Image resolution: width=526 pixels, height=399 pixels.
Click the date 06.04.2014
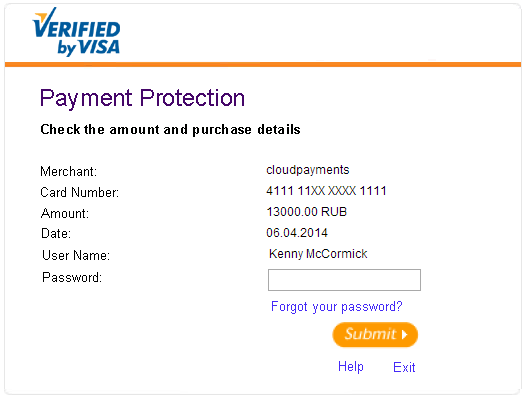tap(297, 233)
